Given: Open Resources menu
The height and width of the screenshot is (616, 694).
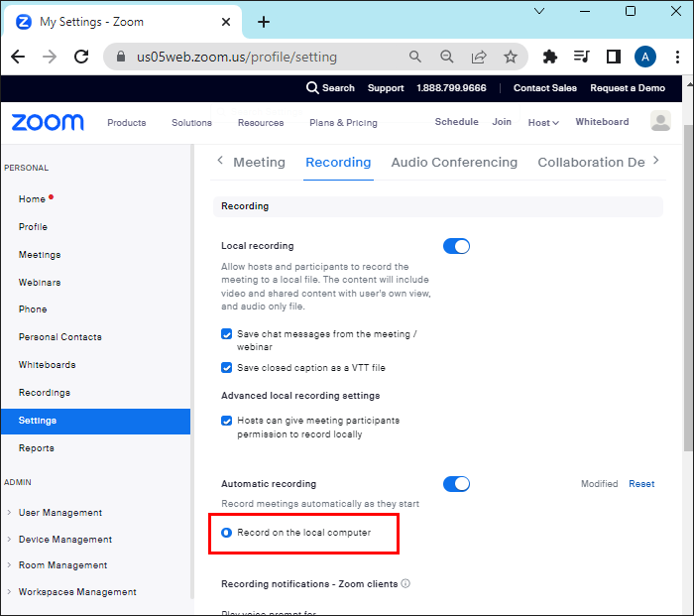Looking at the screenshot, I should pyautogui.click(x=261, y=123).
